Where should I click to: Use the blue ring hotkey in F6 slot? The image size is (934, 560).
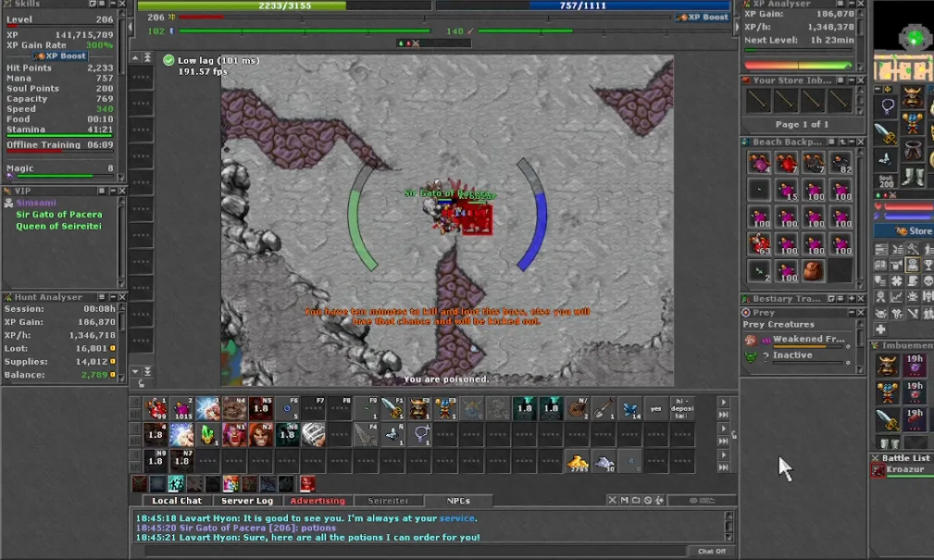(287, 408)
